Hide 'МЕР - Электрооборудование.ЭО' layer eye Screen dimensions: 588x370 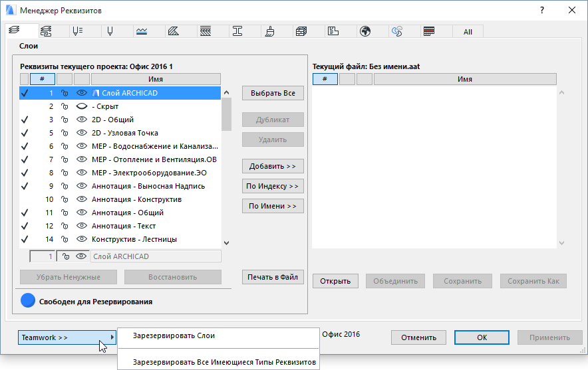coord(81,173)
